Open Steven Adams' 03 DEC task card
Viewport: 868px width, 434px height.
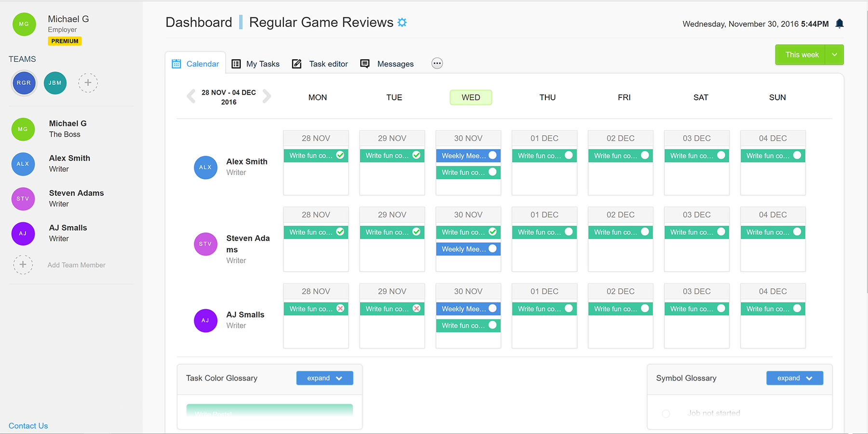[696, 232]
